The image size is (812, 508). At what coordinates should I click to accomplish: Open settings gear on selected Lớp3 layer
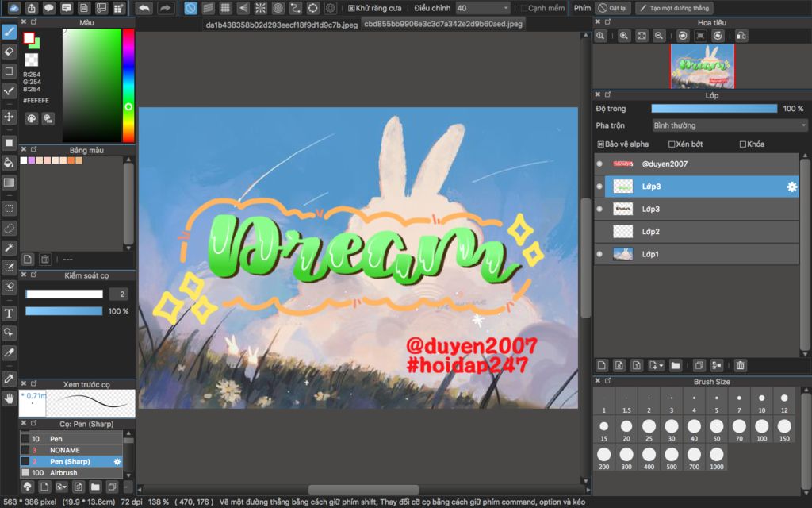pos(792,187)
